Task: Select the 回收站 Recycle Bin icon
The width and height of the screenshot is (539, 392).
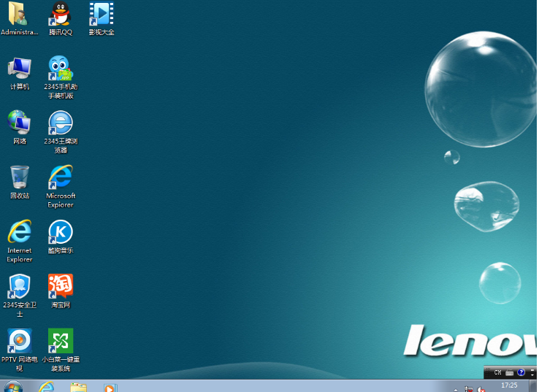Action: (19, 182)
